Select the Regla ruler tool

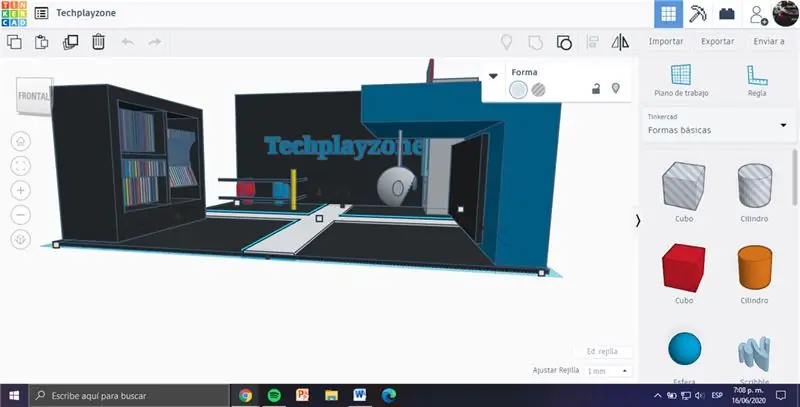click(757, 81)
